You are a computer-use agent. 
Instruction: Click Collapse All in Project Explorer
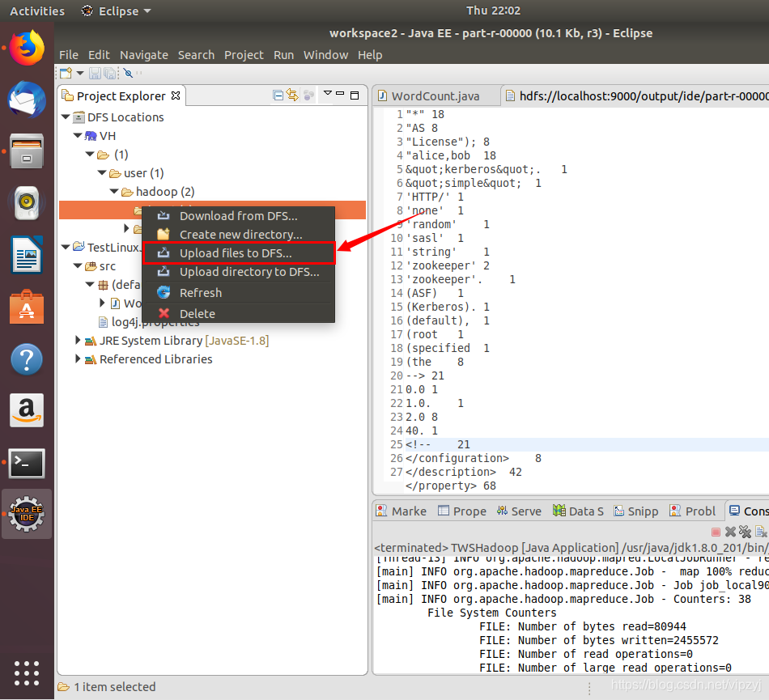tap(278, 95)
